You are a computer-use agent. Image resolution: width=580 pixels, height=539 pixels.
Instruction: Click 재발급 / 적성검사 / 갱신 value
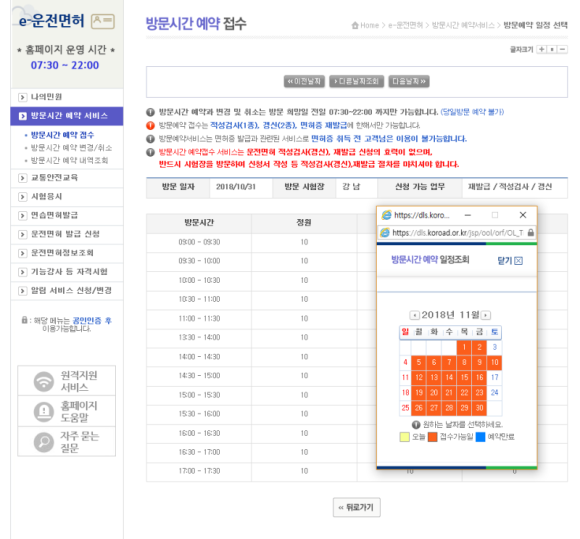(x=510, y=187)
